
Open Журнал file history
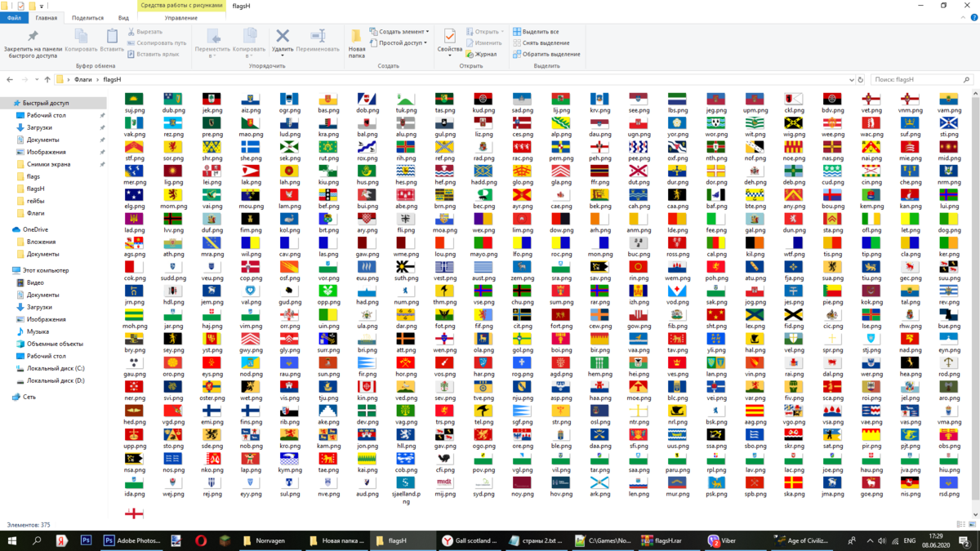(x=481, y=54)
